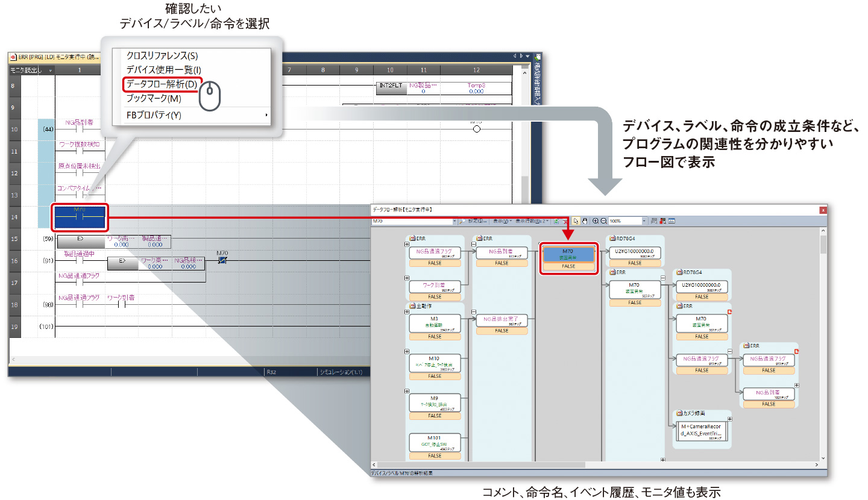Click the refresh analysis icon in toolbar
The image size is (868, 500).
[556, 221]
